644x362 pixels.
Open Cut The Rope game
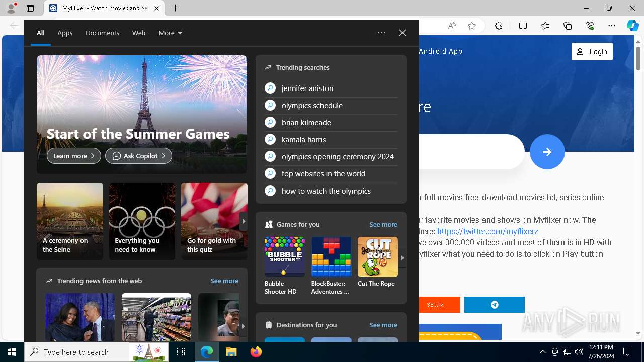(x=377, y=262)
